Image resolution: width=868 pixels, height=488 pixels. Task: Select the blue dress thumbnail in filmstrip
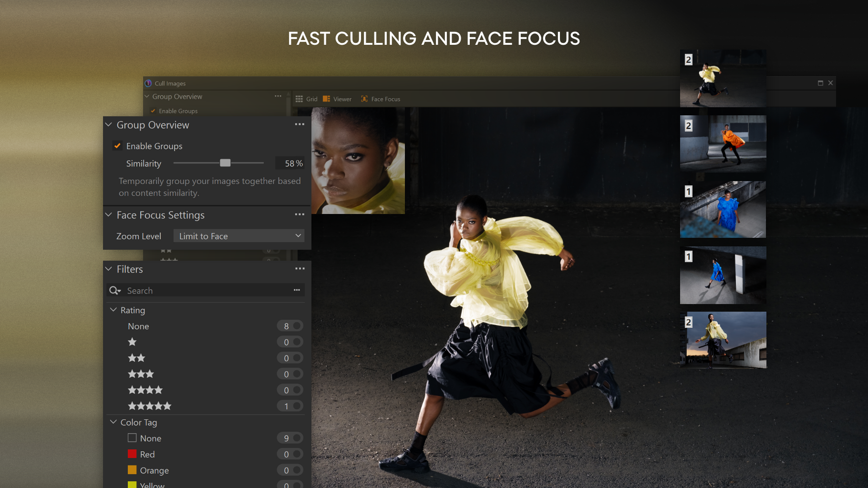click(723, 209)
